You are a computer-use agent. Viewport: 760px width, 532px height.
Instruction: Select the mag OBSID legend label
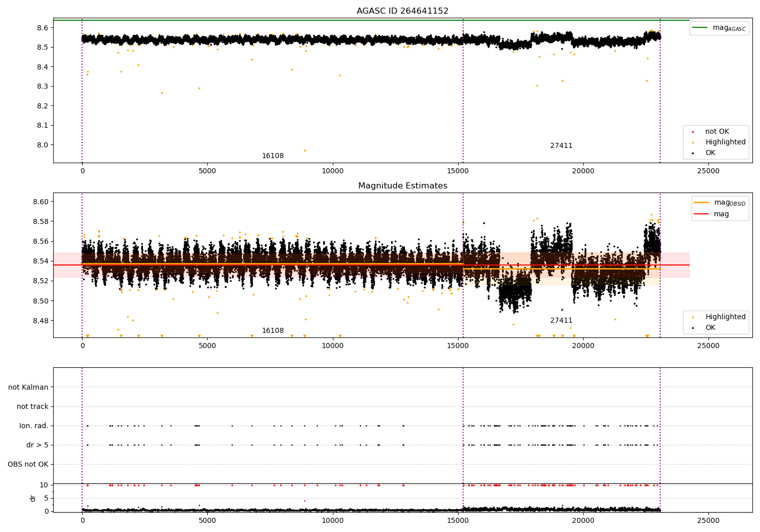[x=730, y=203]
